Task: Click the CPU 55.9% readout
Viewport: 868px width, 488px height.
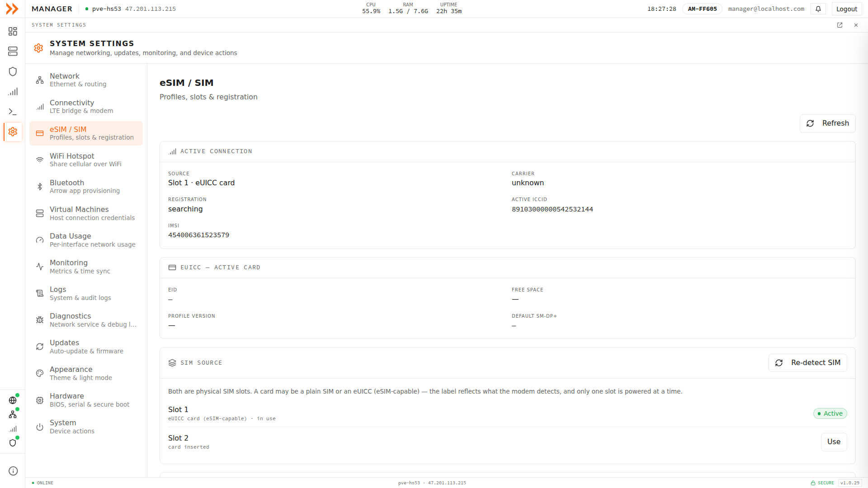Action: pos(371,9)
